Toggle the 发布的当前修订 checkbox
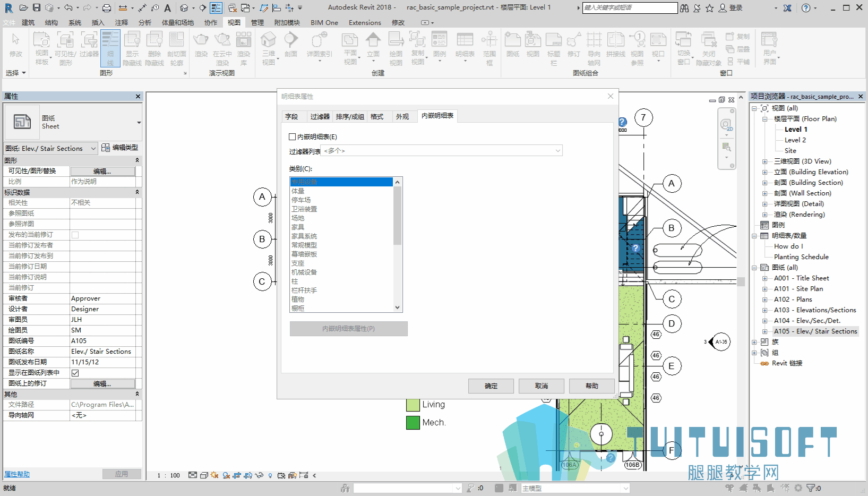This screenshot has width=868, height=496. click(x=75, y=235)
